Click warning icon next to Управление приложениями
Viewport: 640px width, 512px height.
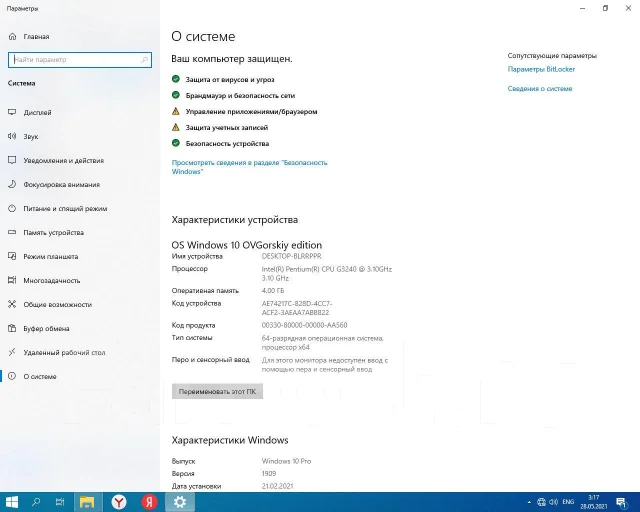click(176, 111)
